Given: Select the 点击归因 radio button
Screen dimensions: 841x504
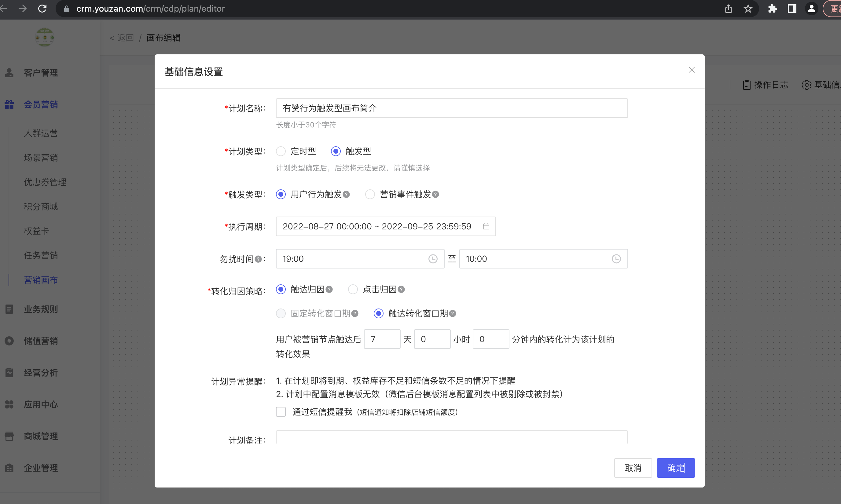Looking at the screenshot, I should pyautogui.click(x=353, y=289).
